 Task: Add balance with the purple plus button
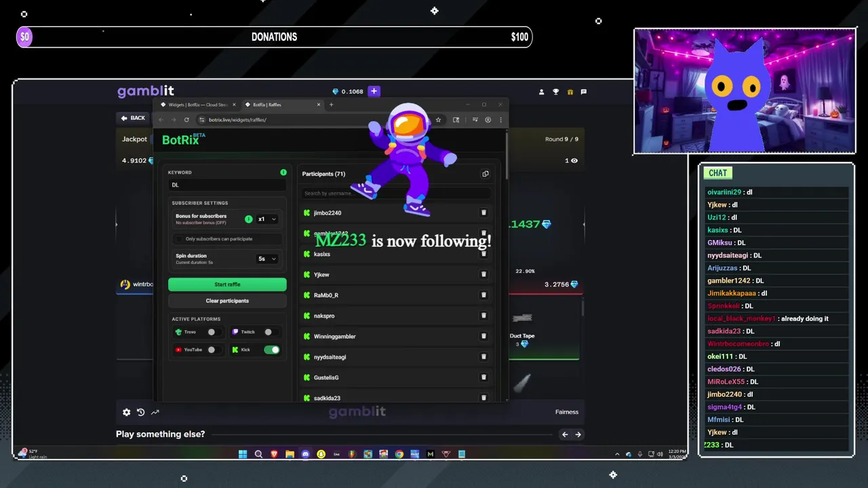pyautogui.click(x=374, y=91)
